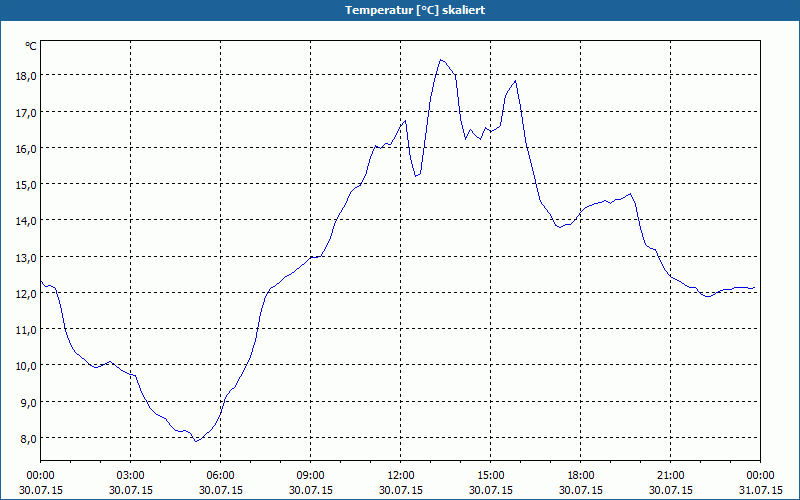
Task: Click the 06:00 time axis label
Action: [x=220, y=476]
